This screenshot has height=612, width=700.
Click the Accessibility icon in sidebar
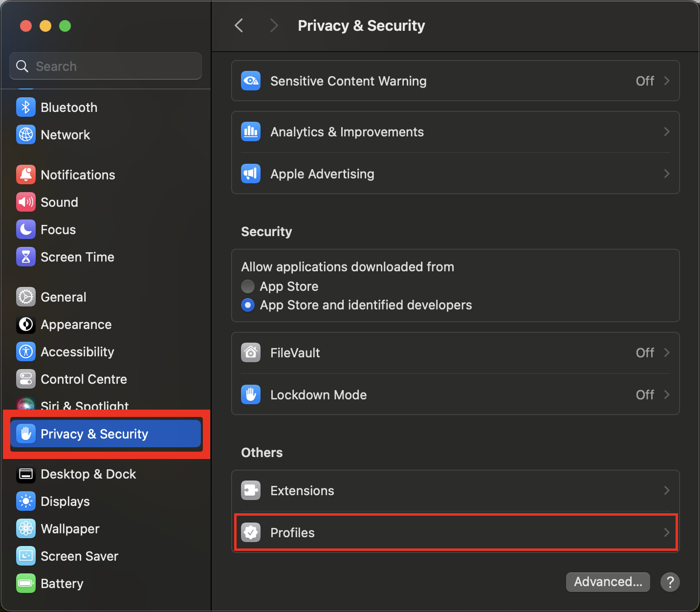click(25, 352)
